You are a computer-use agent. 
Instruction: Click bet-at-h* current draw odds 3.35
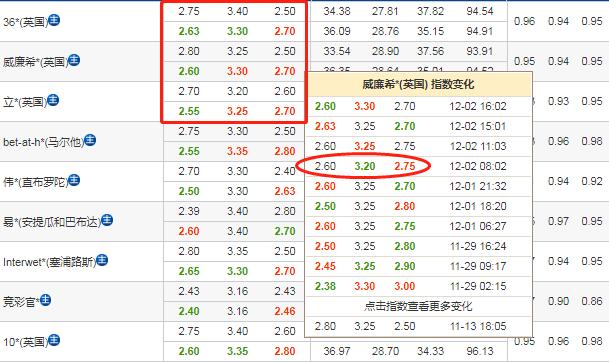pyautogui.click(x=237, y=151)
